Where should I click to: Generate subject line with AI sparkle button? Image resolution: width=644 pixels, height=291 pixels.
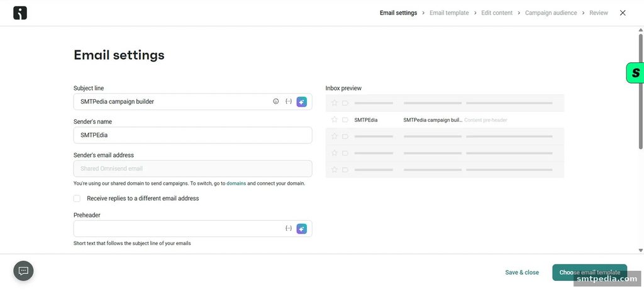coord(302,102)
